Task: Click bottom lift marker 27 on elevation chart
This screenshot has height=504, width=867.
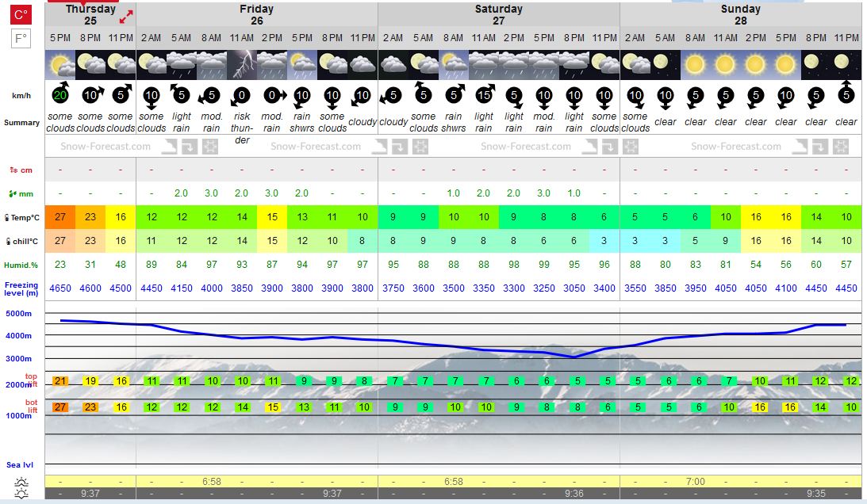Action: (x=60, y=407)
